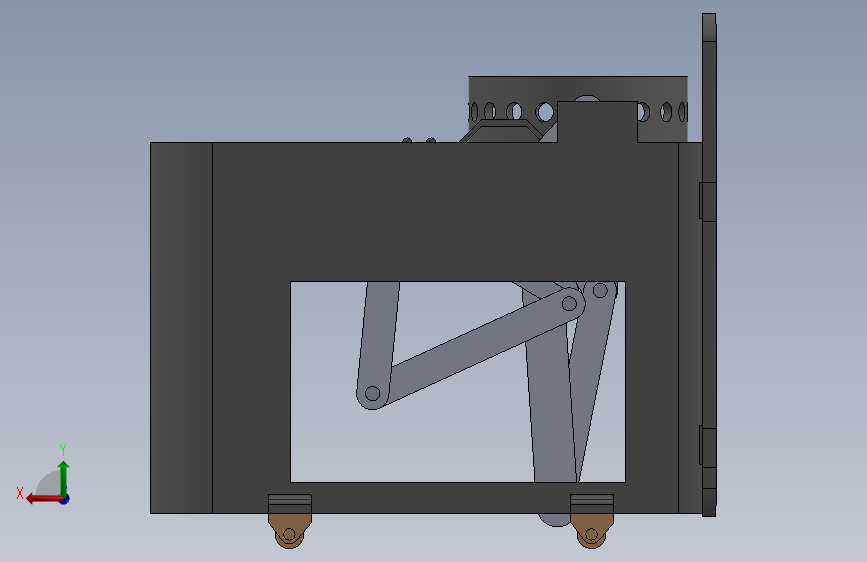Click the green Y label above the triad
The height and width of the screenshot is (562, 867).
click(x=63, y=449)
